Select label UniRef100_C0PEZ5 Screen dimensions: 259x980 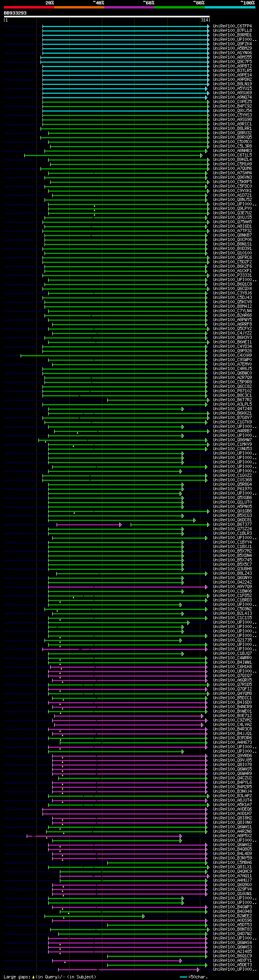coord(232,102)
